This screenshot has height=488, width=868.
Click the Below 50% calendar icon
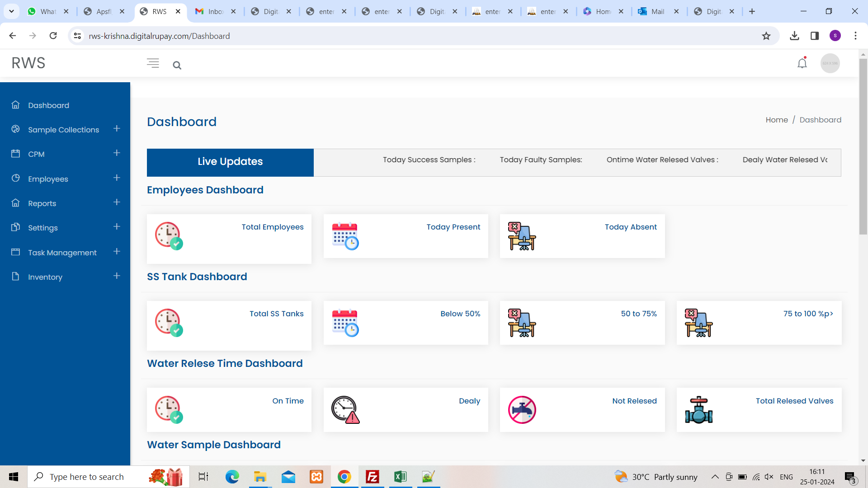[345, 323]
